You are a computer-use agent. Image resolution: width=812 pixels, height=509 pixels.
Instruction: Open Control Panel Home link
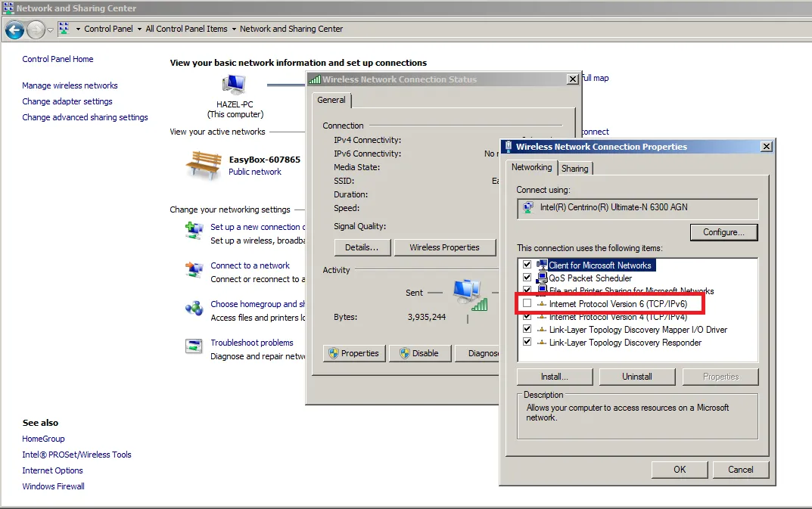coord(58,59)
